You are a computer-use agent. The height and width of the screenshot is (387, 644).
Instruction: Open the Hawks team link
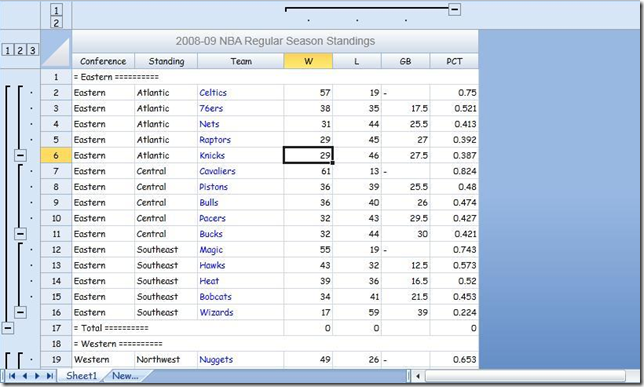(x=212, y=265)
